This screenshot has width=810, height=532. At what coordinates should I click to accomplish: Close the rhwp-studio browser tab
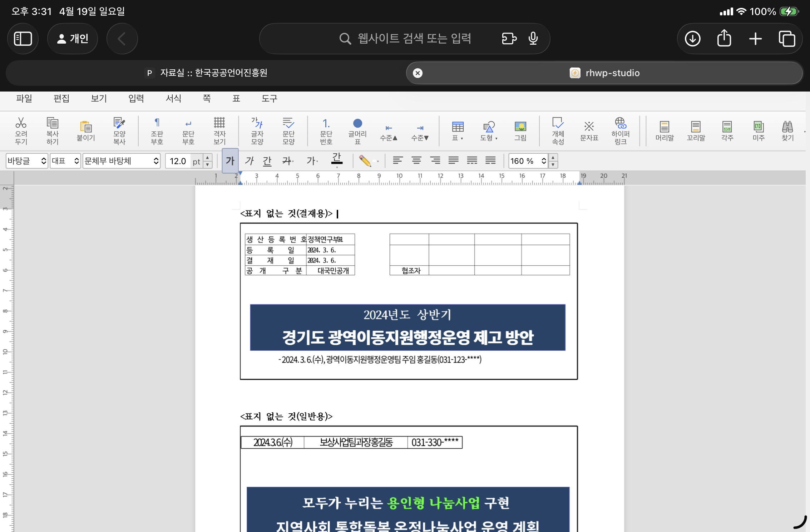click(418, 73)
